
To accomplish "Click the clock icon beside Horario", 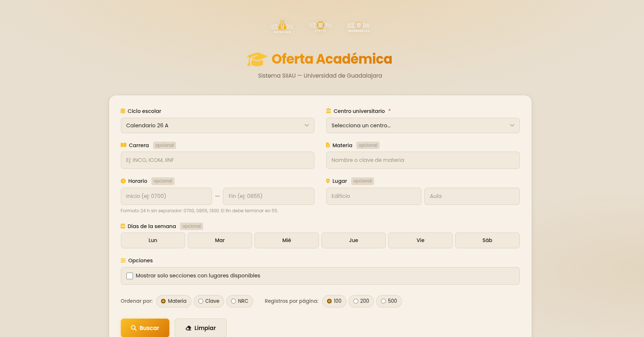I will 123,181.
